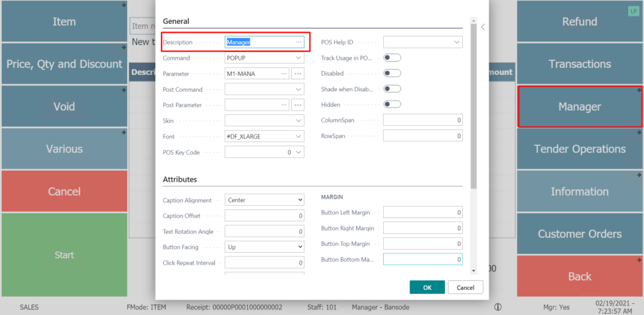Toggle the Shade when Disabled switch
The image size is (644, 315).
392,89
